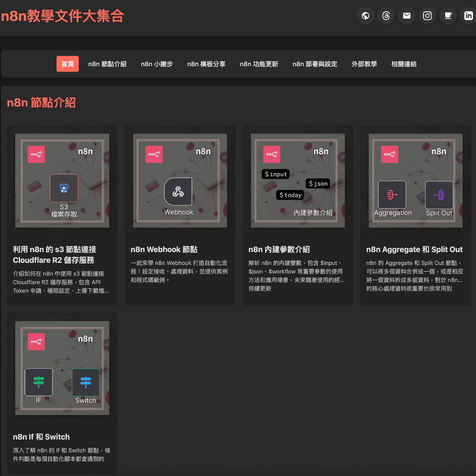Click the S3 bucket node icon
The width and height of the screenshot is (476, 476).
(64, 188)
